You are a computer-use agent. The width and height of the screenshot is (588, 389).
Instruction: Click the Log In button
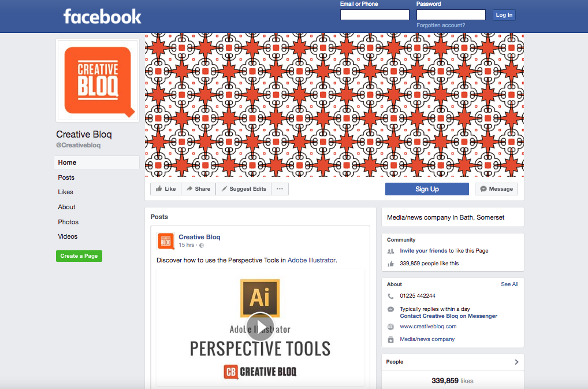[504, 14]
